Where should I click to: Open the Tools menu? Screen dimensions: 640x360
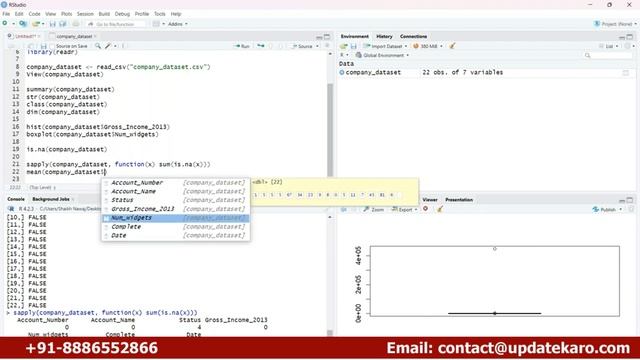[160, 14]
